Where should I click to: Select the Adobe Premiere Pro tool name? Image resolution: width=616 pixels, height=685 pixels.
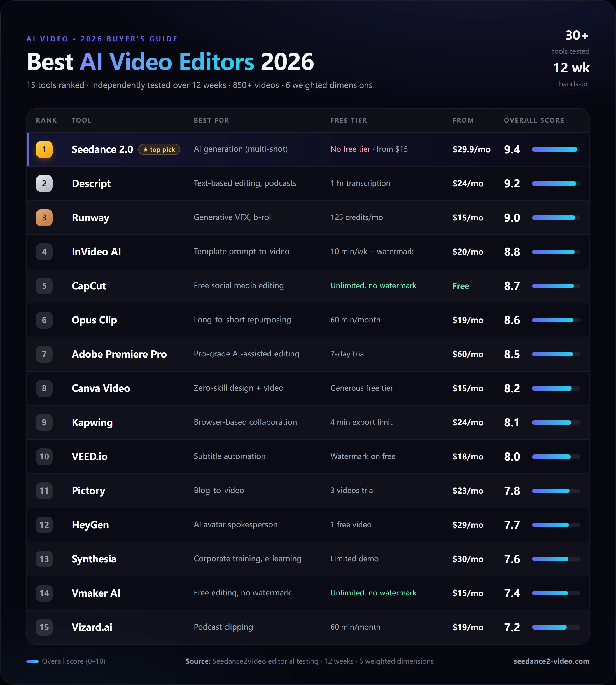click(x=119, y=355)
